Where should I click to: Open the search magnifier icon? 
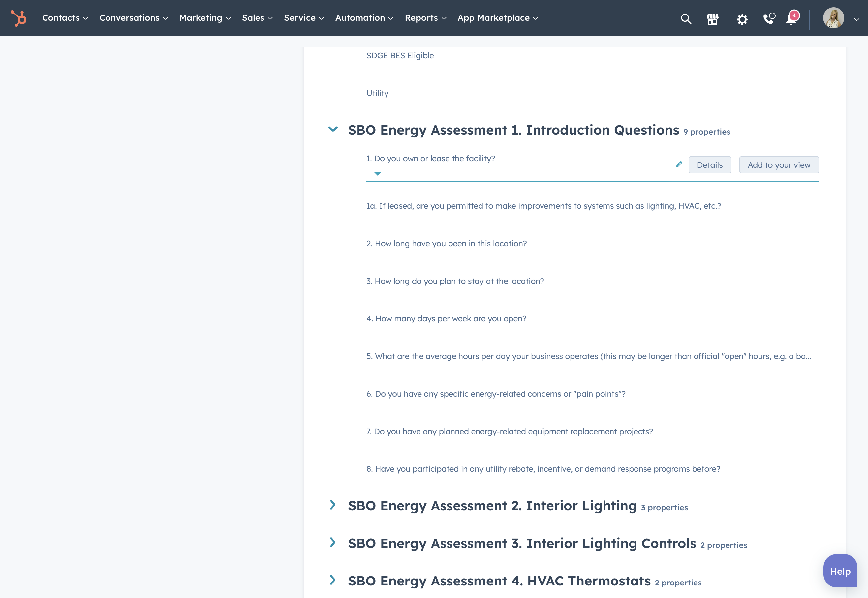(686, 19)
